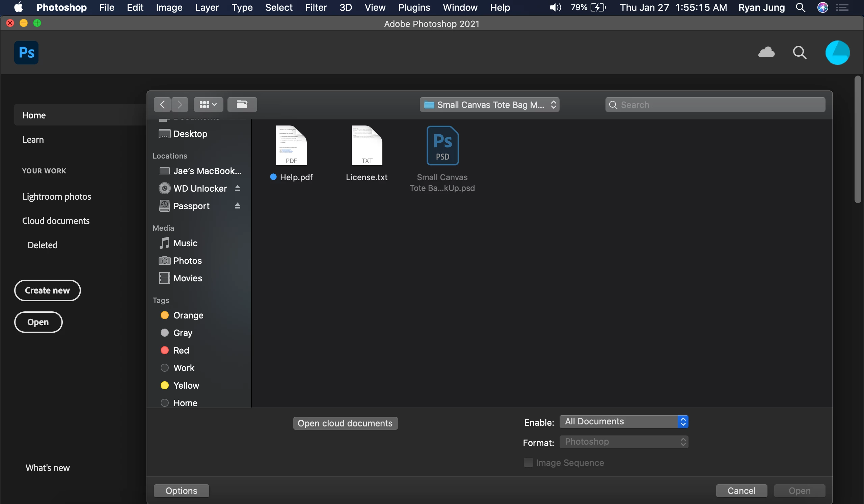Toggle the Image Sequence checkbox
The width and height of the screenshot is (864, 504).
coord(528,463)
